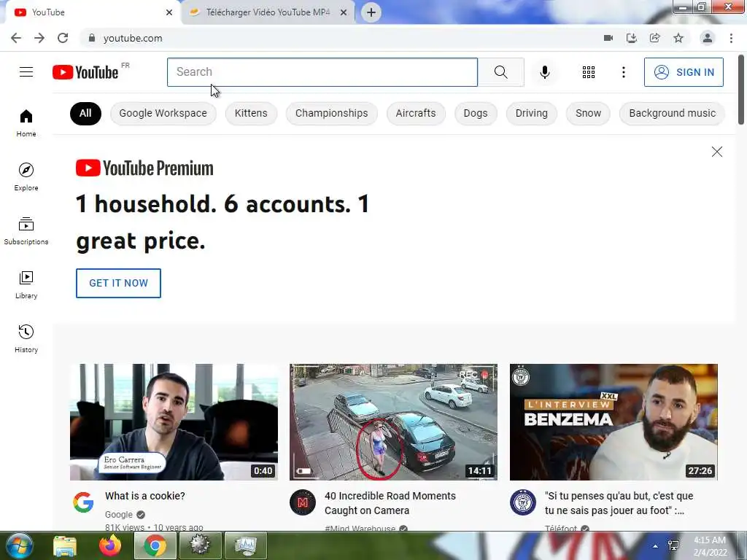The height and width of the screenshot is (560, 747).
Task: Open the Mind Warehouse channel avatar
Action: coord(303,502)
